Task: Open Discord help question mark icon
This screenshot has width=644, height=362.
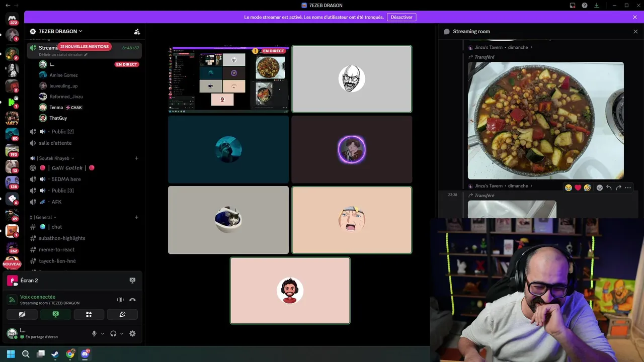Action: (x=585, y=6)
